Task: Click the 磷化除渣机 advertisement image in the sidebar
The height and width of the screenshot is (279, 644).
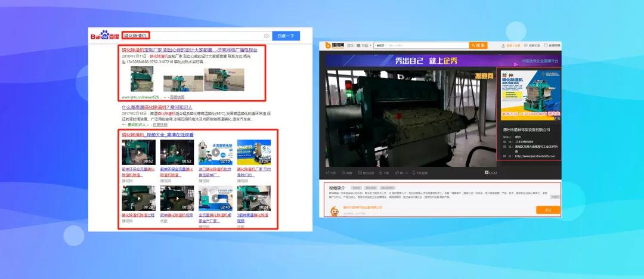Action: click(x=530, y=95)
